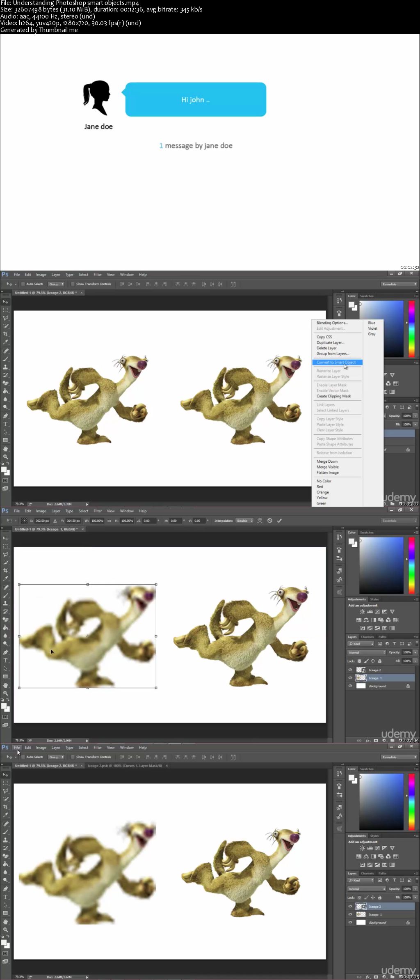Screen dimensions: 420x980
Task: Click the rainbow hue slider in 00:07:34 Color panel
Action: (x=412, y=565)
